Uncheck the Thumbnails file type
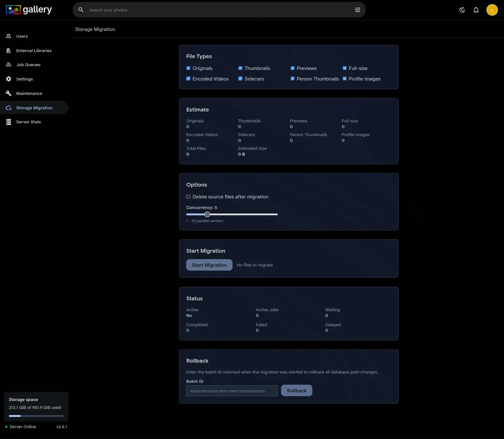The width and height of the screenshot is (504, 439). (x=241, y=68)
